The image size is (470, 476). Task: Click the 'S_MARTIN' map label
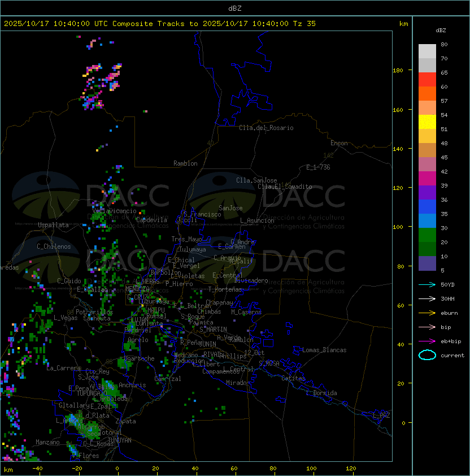(x=213, y=330)
